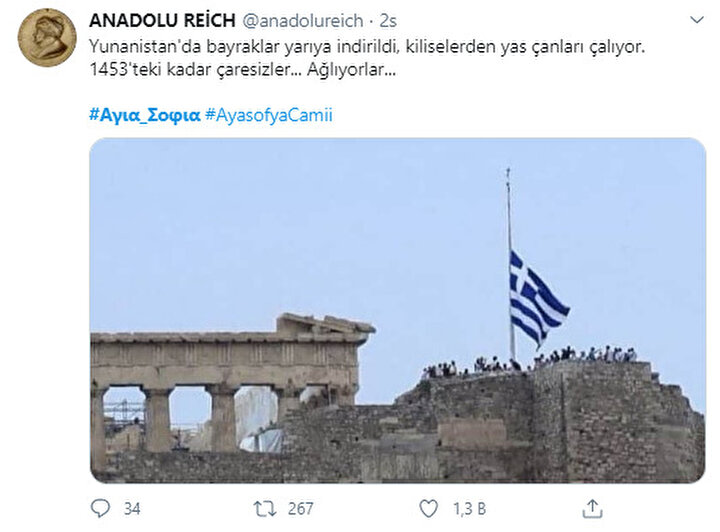Click the line starting with 1453'teki
The width and height of the screenshot is (720, 532).
pos(242,70)
